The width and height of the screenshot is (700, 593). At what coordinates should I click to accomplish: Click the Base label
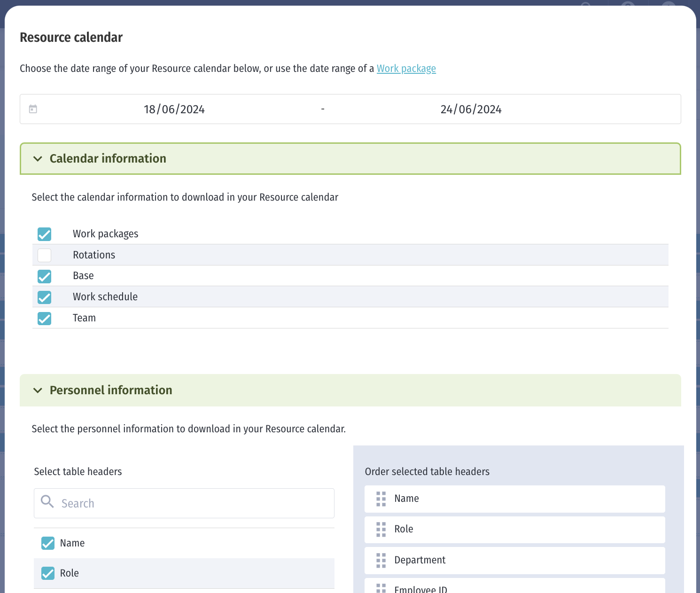pos(84,276)
